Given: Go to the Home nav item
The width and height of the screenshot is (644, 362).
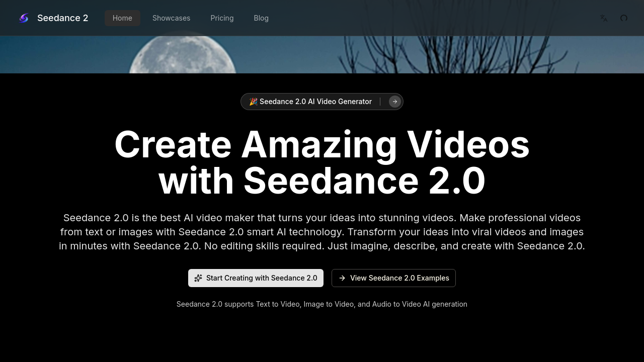Looking at the screenshot, I should [122, 18].
